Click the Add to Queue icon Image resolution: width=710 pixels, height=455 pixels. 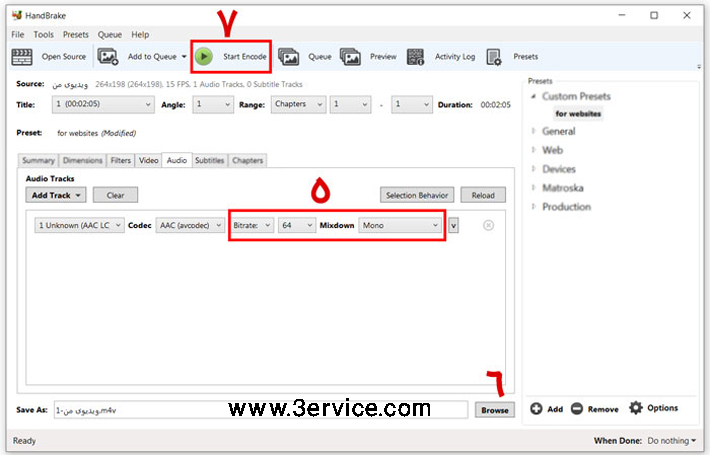(x=108, y=57)
